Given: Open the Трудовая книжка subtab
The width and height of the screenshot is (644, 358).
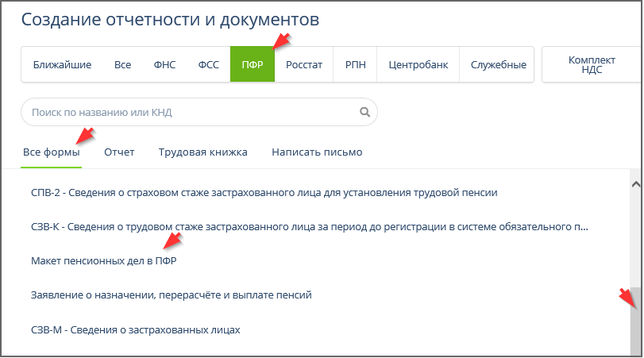Looking at the screenshot, I should click(x=202, y=152).
